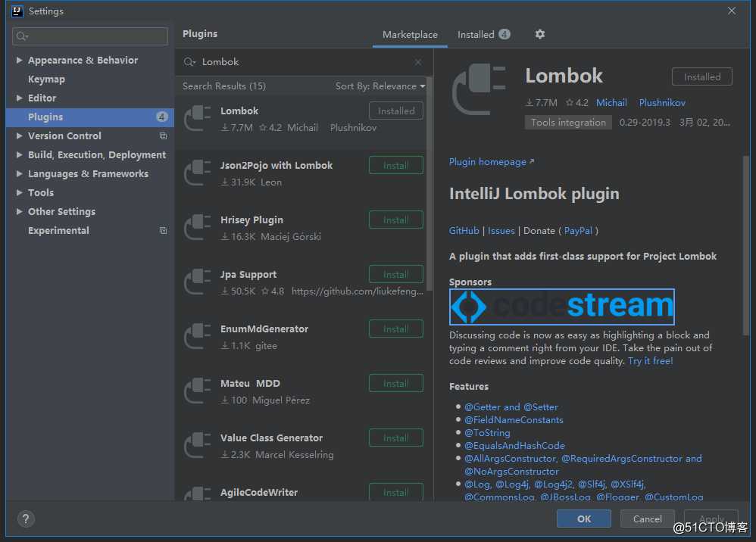Click the settings search magnifier icon
Screen dimensions: 756x542
click(22, 36)
